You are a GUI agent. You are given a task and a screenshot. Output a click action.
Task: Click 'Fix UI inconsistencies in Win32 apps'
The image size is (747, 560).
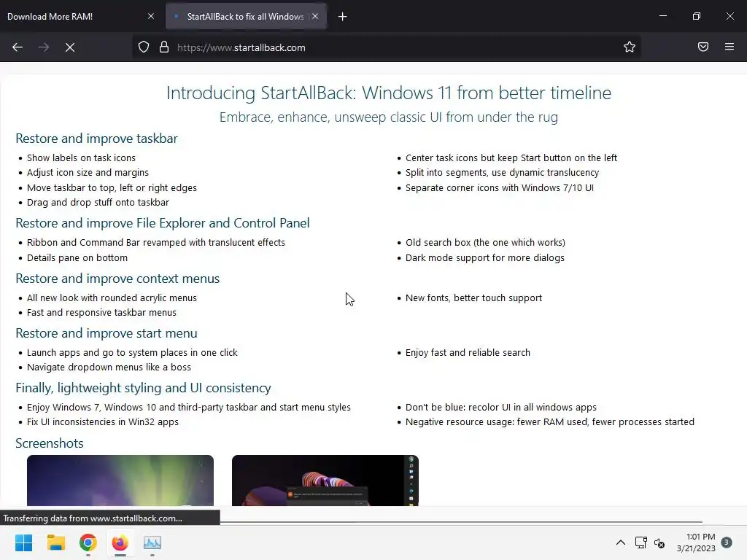tap(102, 422)
